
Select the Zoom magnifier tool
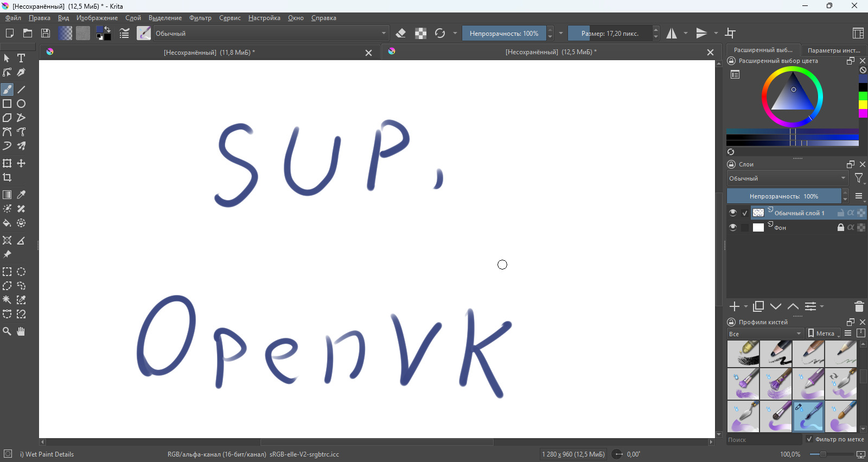point(7,331)
